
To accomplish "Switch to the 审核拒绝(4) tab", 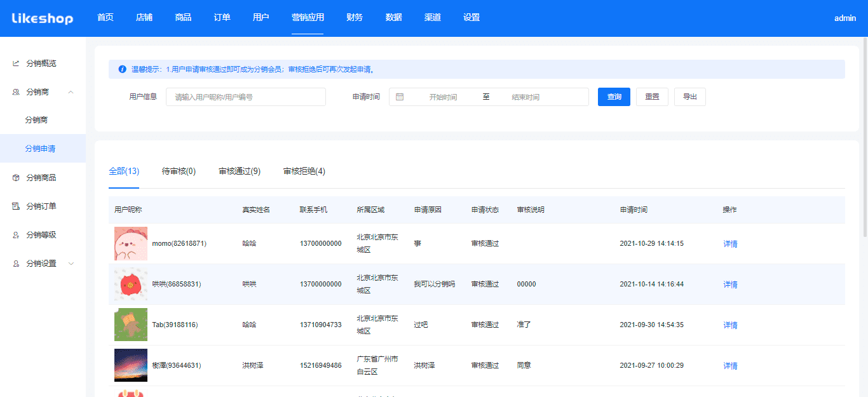I will tap(304, 172).
